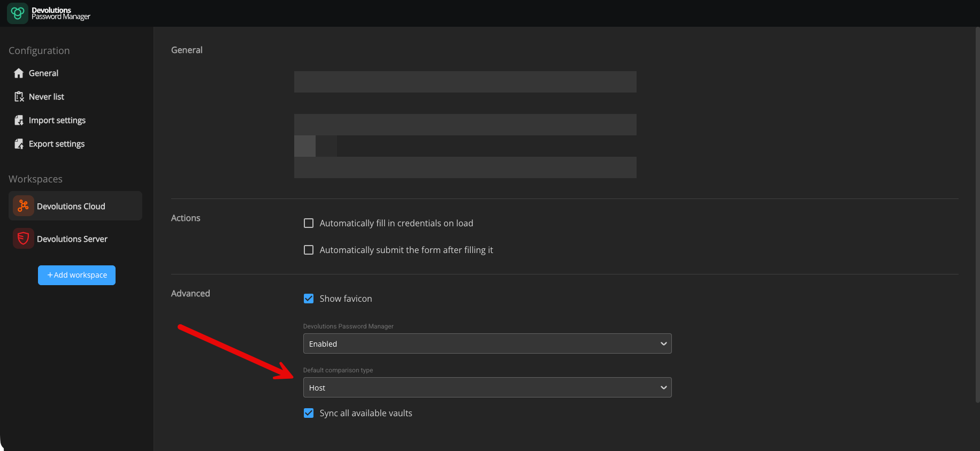Click the Configuration section heading
Viewport: 980px width, 451px height.
(39, 51)
